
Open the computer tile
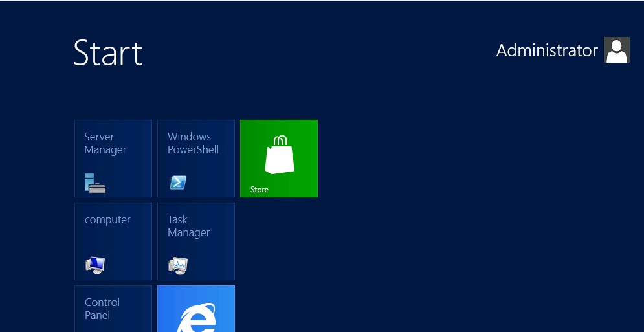point(113,241)
